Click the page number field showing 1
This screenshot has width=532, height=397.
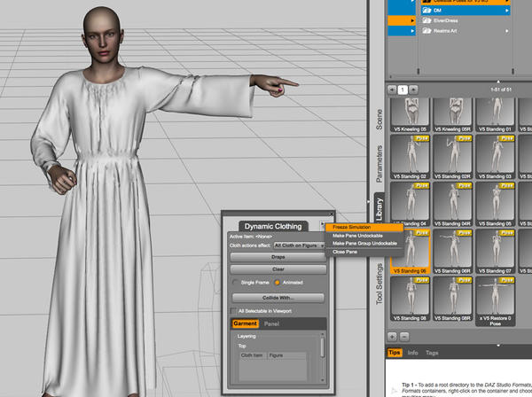click(403, 90)
